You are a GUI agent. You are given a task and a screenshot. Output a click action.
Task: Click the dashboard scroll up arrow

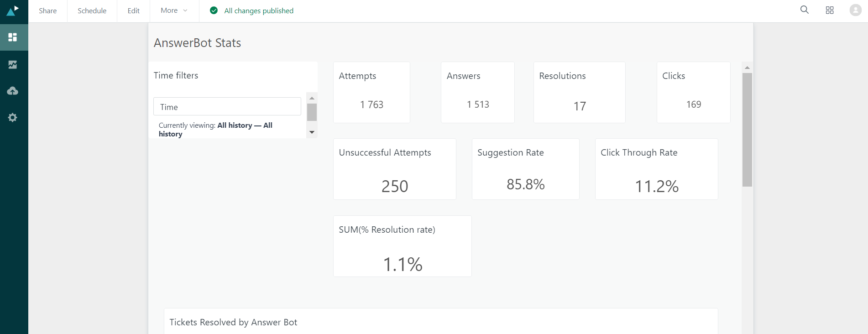click(747, 68)
